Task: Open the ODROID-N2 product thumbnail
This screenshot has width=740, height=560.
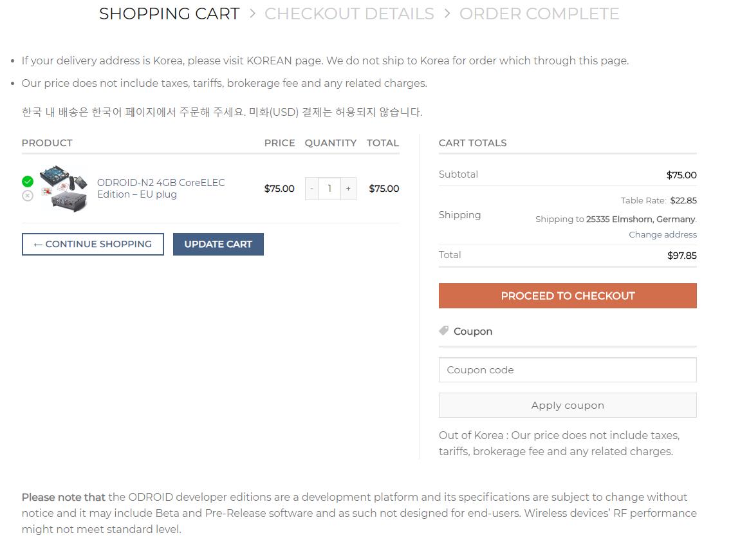Action: (64, 188)
